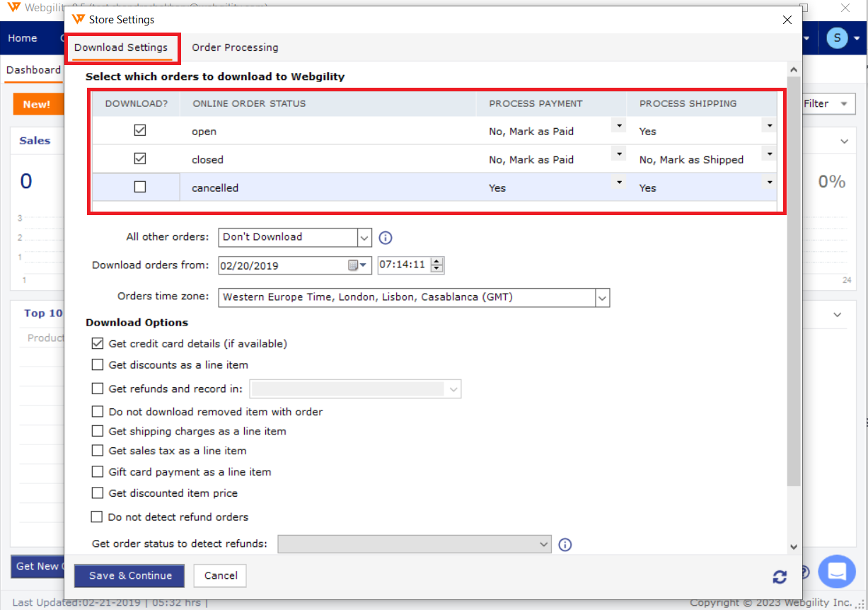Click the Webgility logo in Store Settings title

click(79, 20)
